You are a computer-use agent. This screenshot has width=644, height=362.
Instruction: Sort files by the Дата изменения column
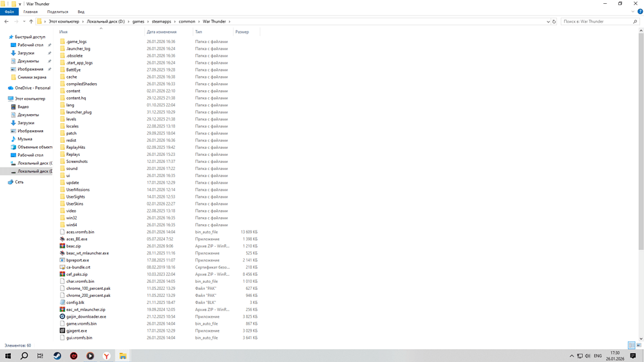click(161, 32)
